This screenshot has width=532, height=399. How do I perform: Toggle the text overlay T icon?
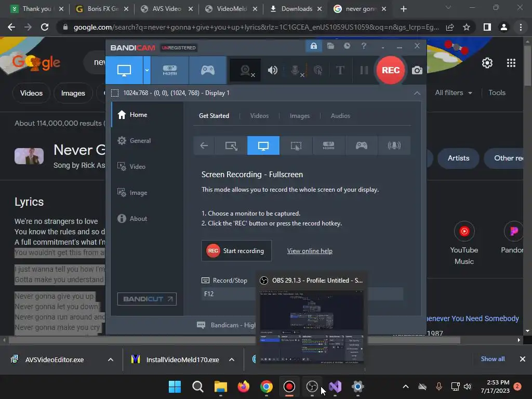pyautogui.click(x=340, y=70)
